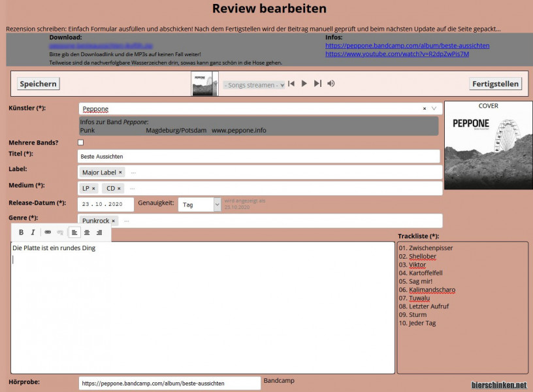533x392 pixels.
Task: Click track 02. Shellober
Action: point(417,256)
